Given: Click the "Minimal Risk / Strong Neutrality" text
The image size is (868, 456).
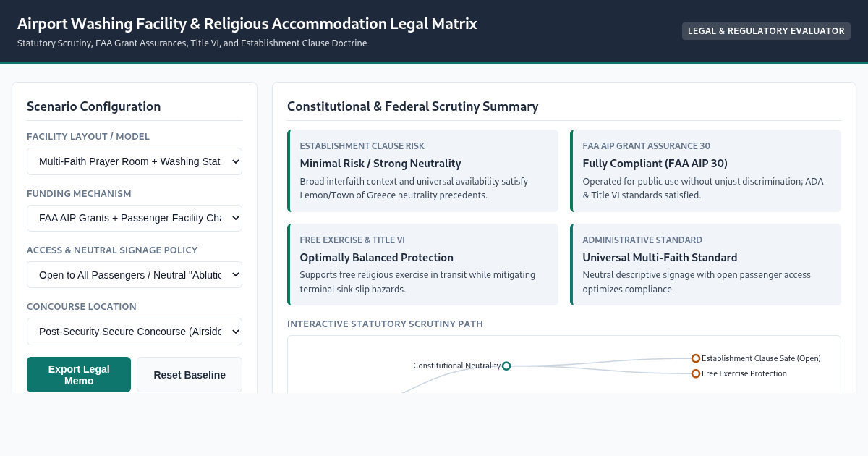Looking at the screenshot, I should 380,164.
